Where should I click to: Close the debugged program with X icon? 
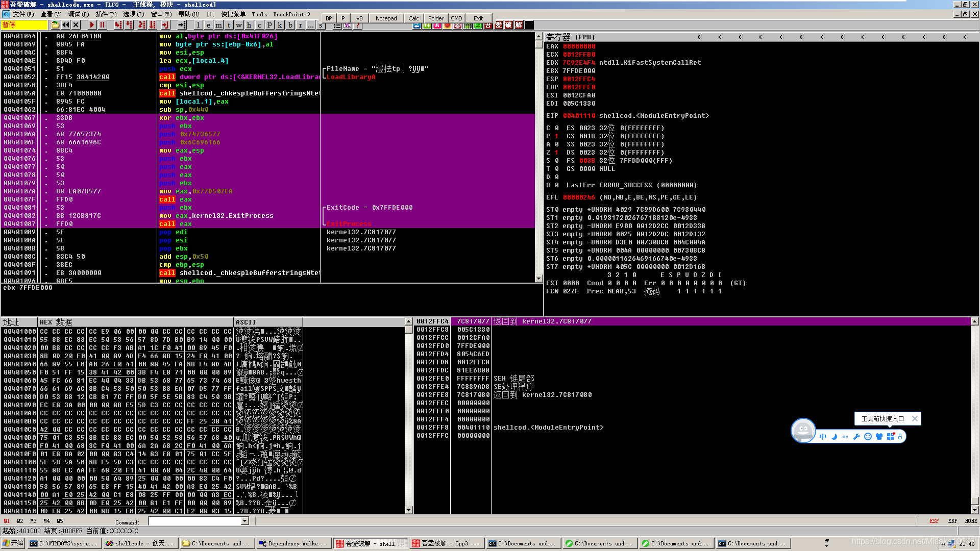[x=76, y=24]
